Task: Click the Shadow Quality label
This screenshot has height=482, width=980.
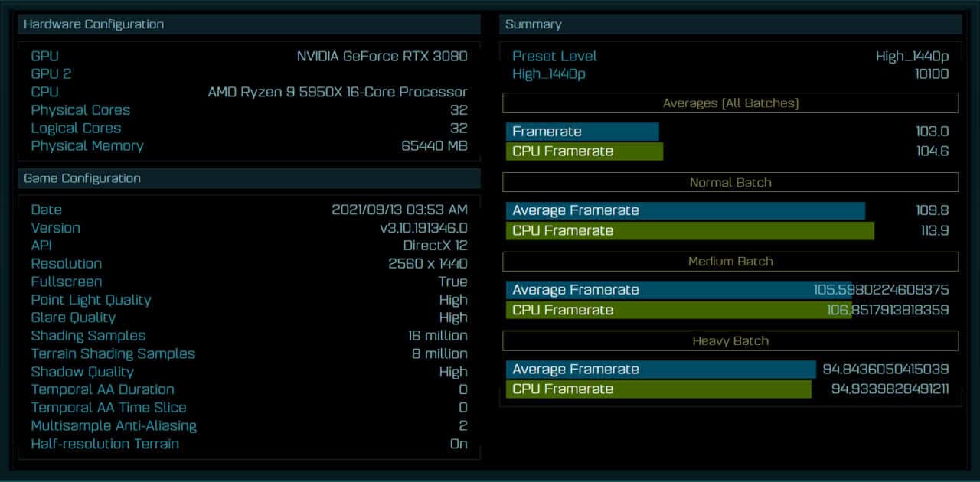Action: pos(82,372)
